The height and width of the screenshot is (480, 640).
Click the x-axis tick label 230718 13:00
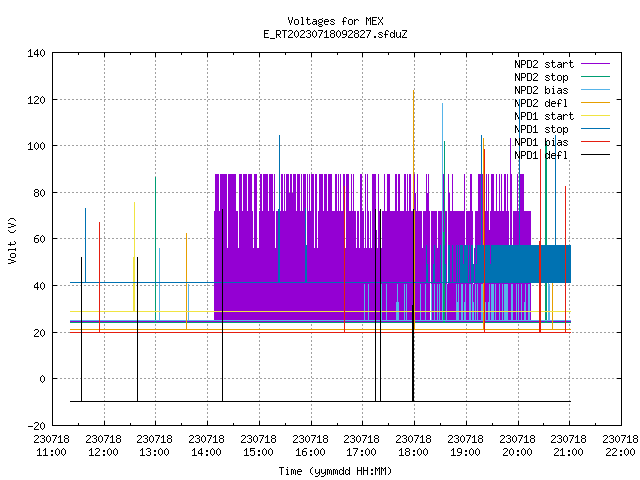click(x=155, y=446)
